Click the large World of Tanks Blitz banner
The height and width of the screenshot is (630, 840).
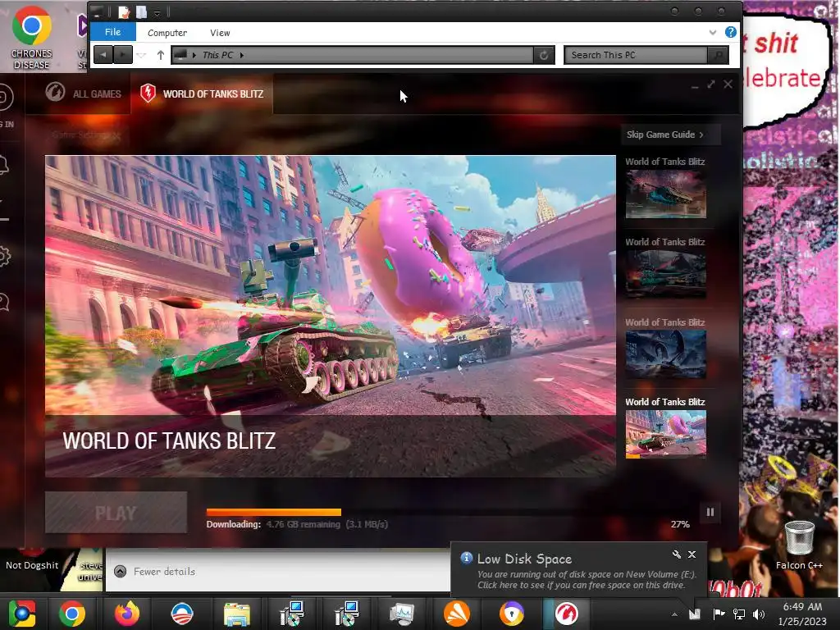[330, 316]
